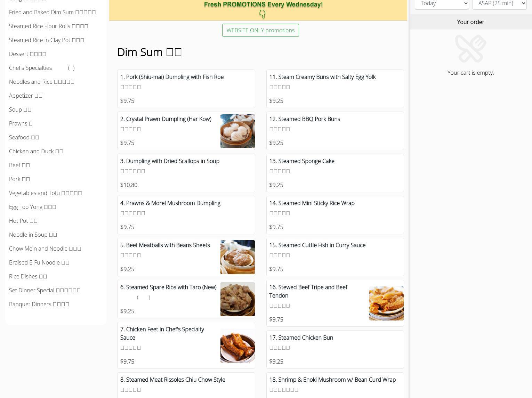
Task: Add Shrimp & Enoki Mushroom Bean Curd Wrap
Action: tap(335, 385)
